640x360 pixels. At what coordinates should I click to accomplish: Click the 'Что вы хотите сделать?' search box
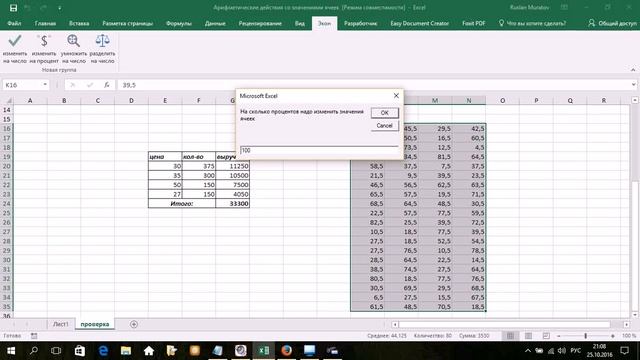click(532, 23)
